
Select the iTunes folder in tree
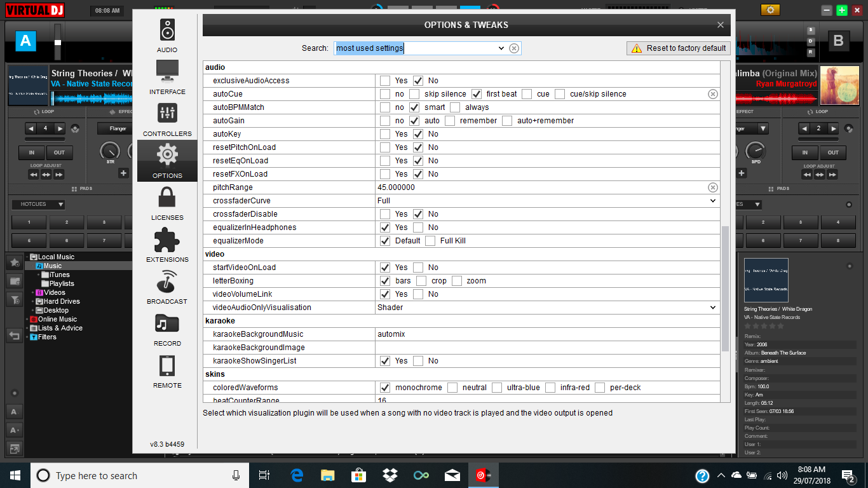60,275
